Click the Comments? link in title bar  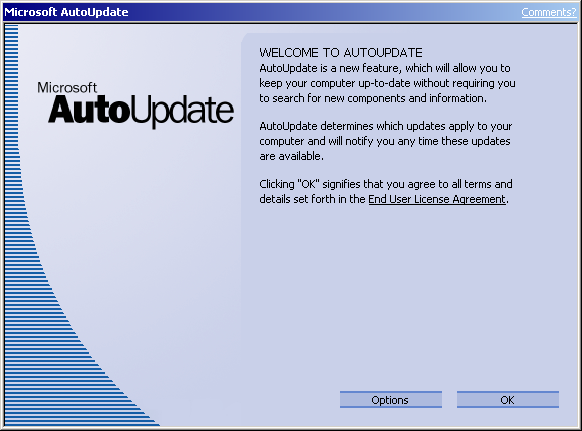click(549, 12)
